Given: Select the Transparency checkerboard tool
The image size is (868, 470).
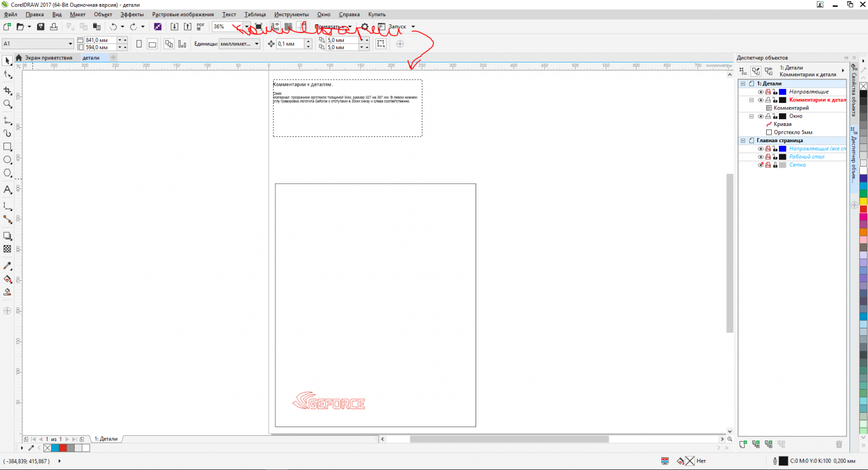Looking at the screenshot, I should 8,249.
